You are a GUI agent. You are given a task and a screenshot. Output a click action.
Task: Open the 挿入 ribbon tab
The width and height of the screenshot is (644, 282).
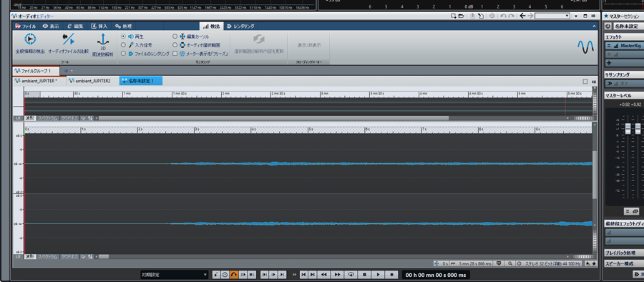[x=99, y=26]
